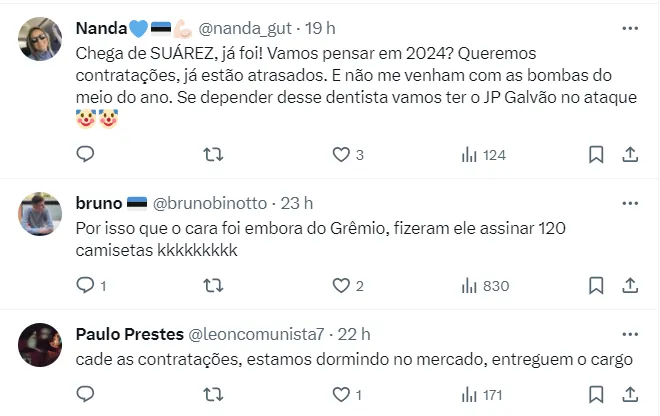Bookmark bruno's tweet
This screenshot has height=416, width=660.
[596, 286]
